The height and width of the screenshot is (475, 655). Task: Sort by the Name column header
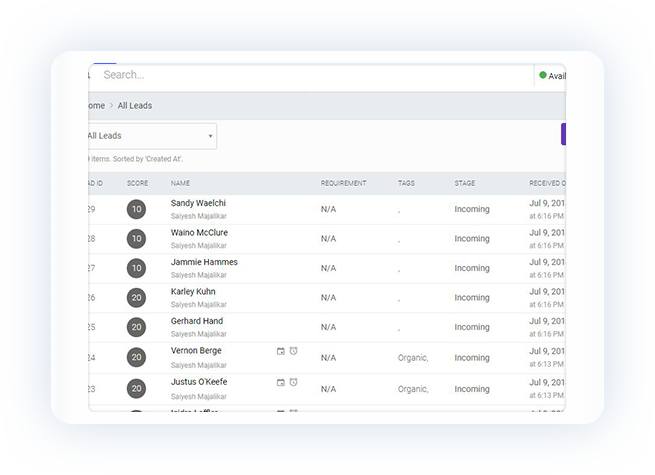(180, 184)
